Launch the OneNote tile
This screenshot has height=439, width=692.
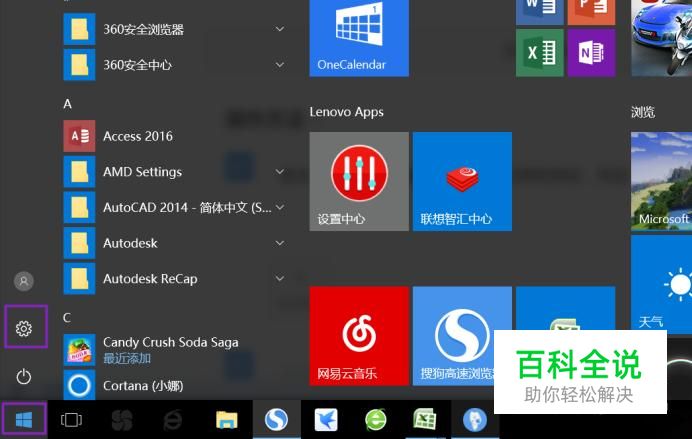pyautogui.click(x=591, y=53)
